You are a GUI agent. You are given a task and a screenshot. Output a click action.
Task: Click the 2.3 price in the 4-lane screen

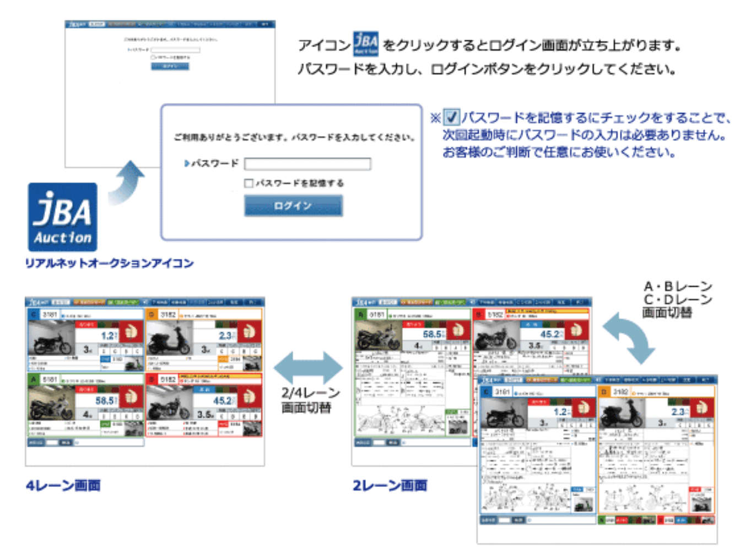pyautogui.click(x=225, y=335)
